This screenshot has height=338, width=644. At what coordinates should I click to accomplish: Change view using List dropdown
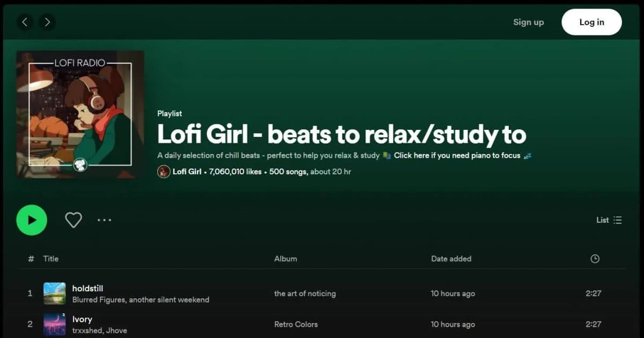point(609,220)
